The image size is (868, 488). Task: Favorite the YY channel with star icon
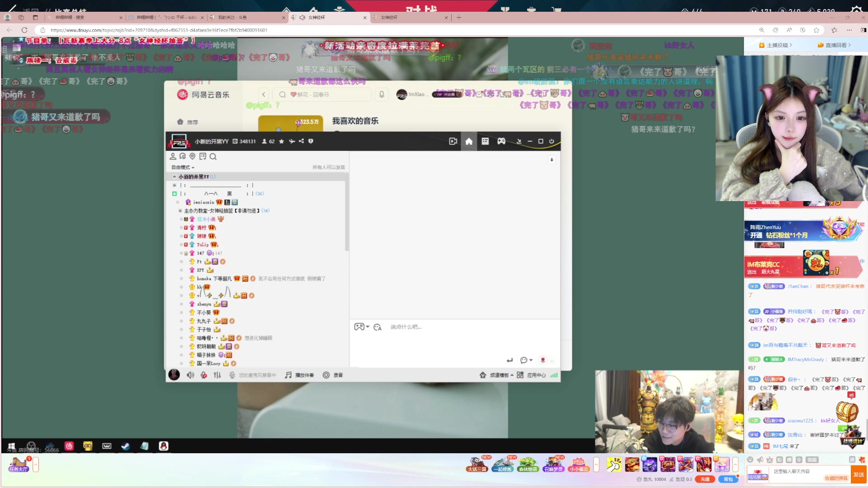281,141
